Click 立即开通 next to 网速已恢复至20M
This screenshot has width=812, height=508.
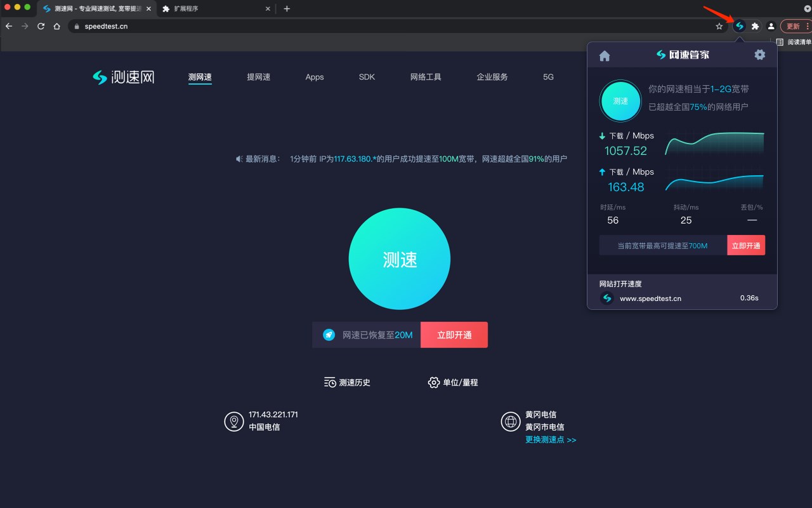point(454,335)
